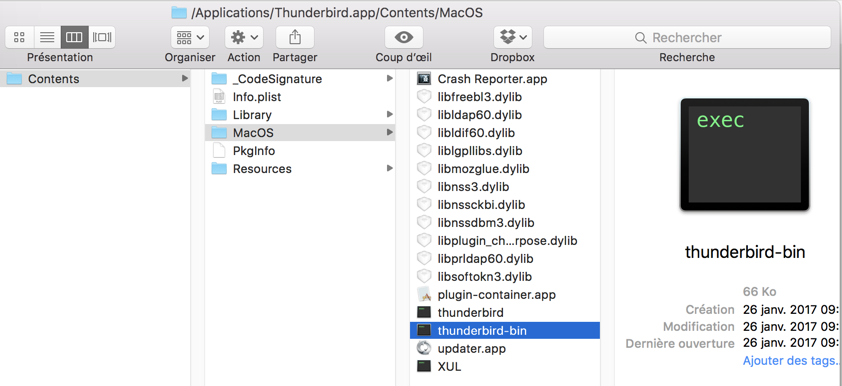Expand the _CodeSignature folder arrow

tap(389, 79)
